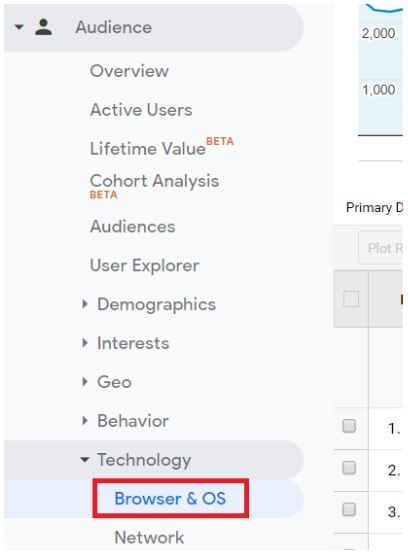Select Browser & OS report
This screenshot has width=408, height=558.
click(x=170, y=498)
